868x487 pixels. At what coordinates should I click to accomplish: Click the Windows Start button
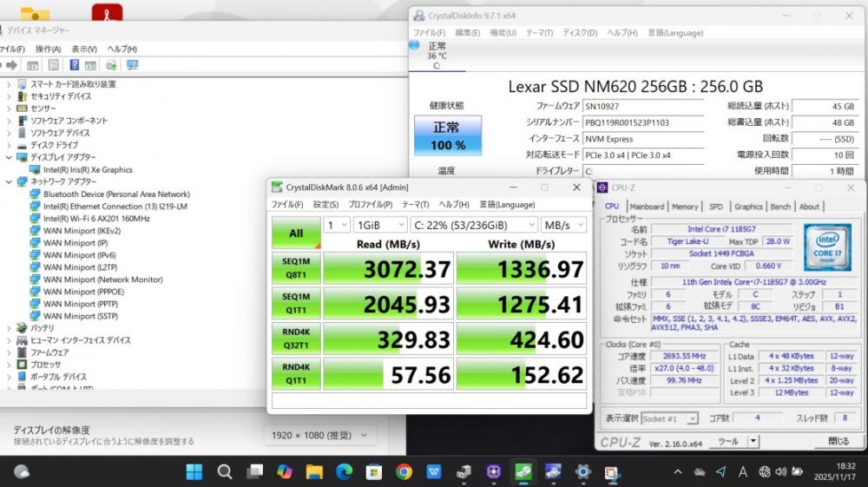tap(194, 471)
